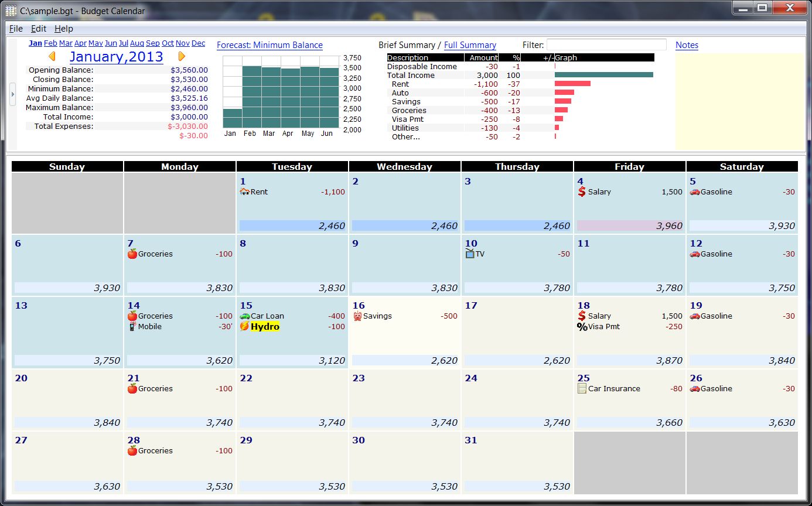
Task: Select the Savings piggy bank icon on January 16
Action: pos(357,316)
